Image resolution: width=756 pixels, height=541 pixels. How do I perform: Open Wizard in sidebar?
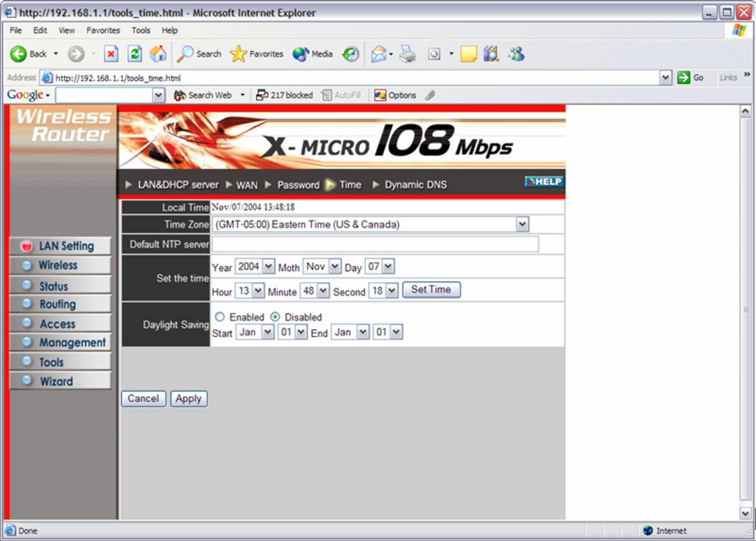click(x=60, y=381)
